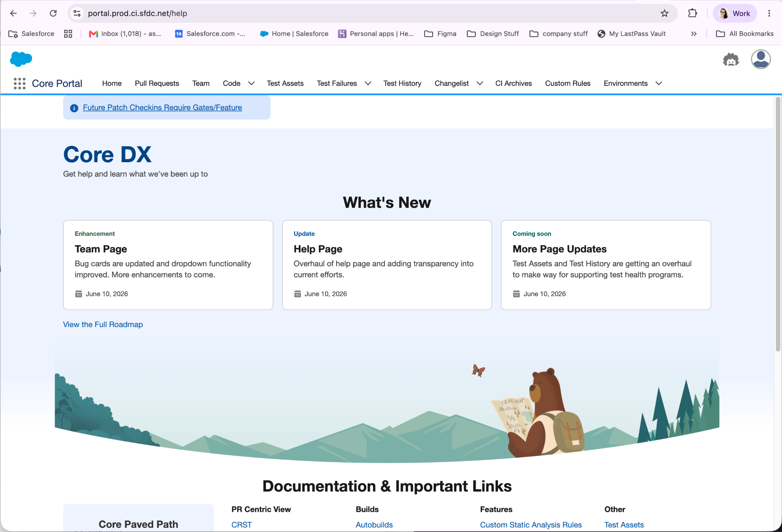This screenshot has height=532, width=782.
Task: Open the Changelist tab
Action: tap(452, 83)
